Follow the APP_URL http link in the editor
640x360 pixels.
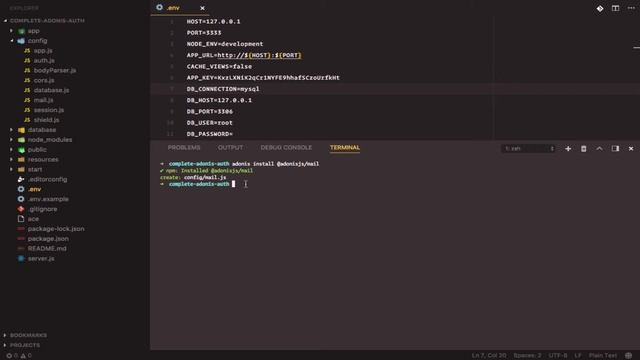[x=259, y=56]
